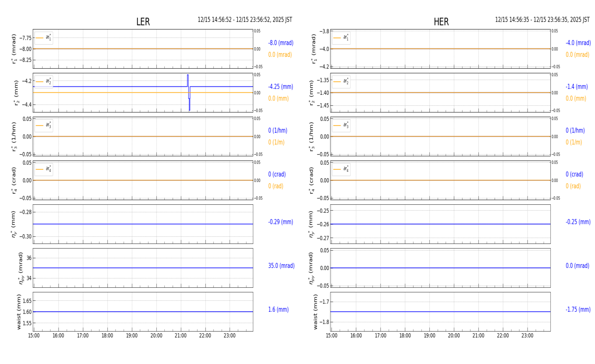The height and width of the screenshot is (364, 595).
Task: Click the LER r1* (mrad) axis label
Action: click(14, 49)
